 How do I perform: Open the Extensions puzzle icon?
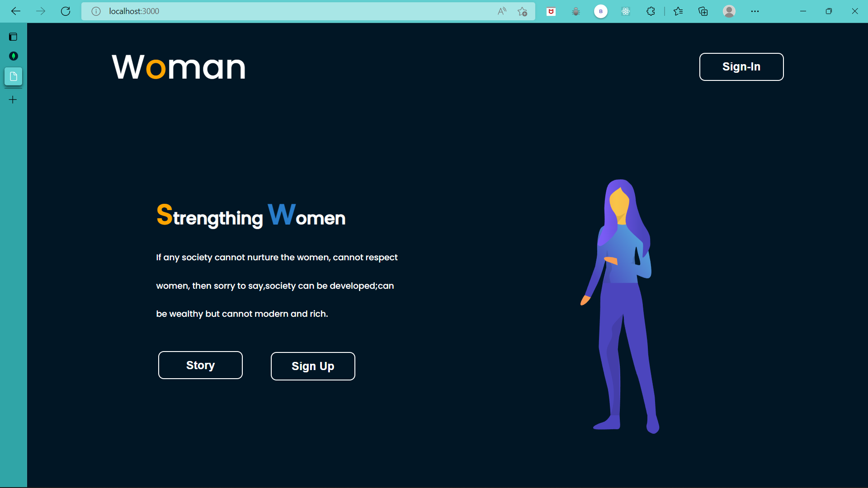[x=651, y=11]
